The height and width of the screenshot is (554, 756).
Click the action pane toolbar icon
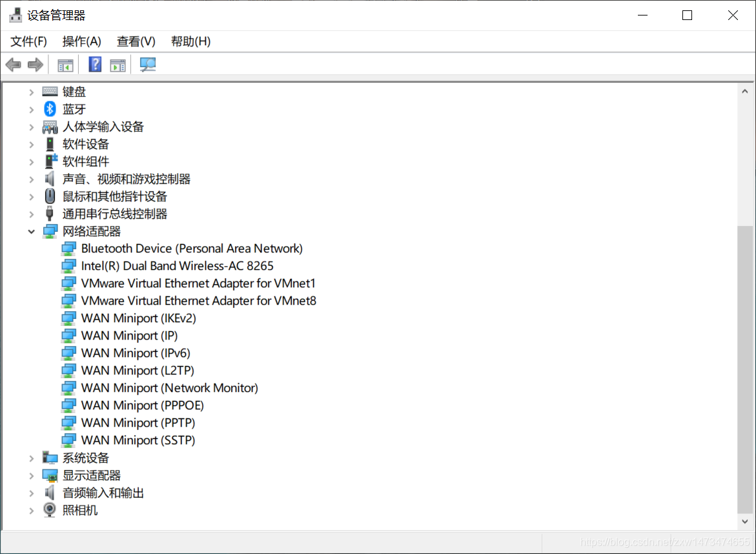point(117,65)
